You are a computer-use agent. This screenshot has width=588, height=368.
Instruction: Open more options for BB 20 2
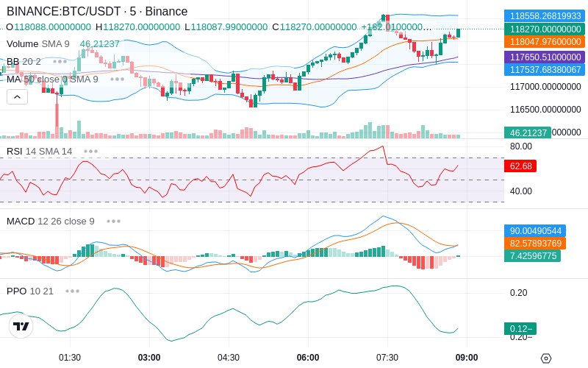pyautogui.click(x=60, y=62)
